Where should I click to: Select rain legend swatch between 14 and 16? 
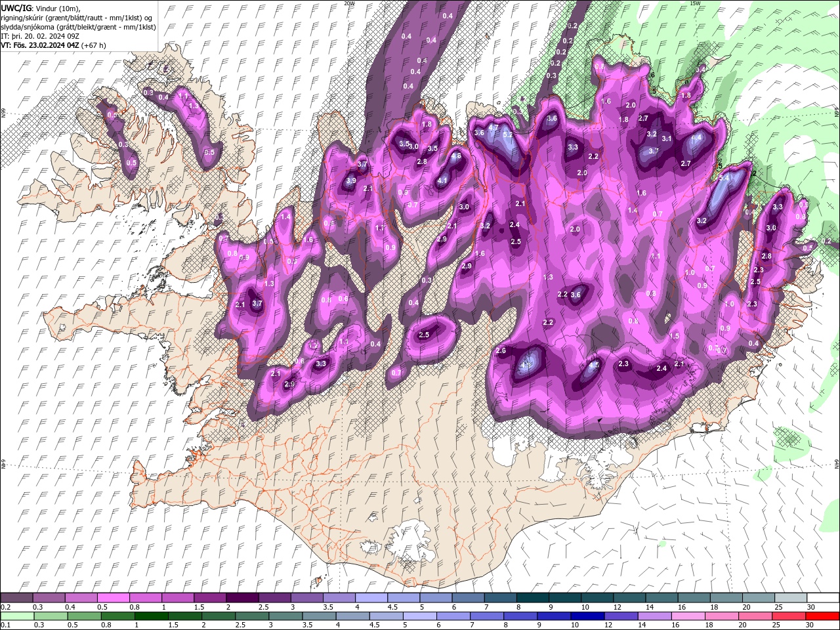(654, 616)
